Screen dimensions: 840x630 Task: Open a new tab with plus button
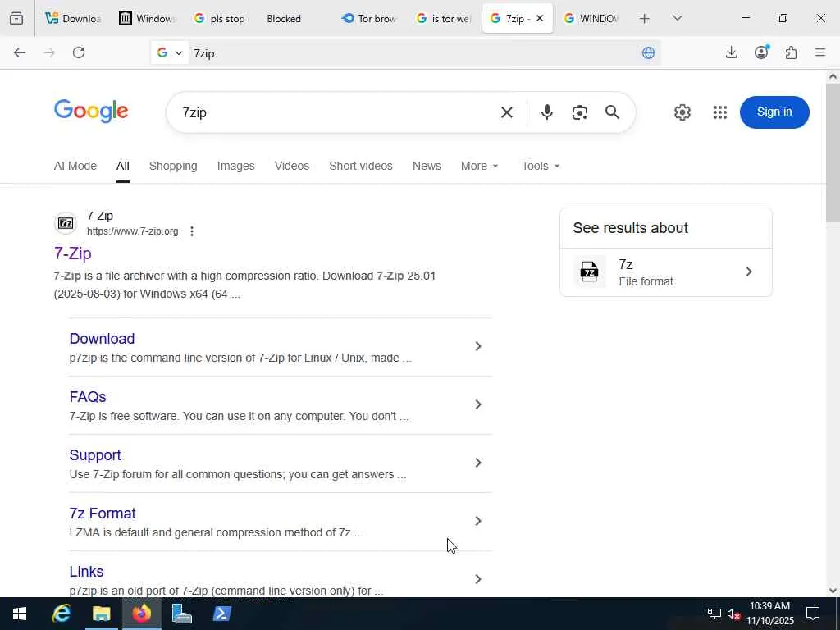coord(645,19)
